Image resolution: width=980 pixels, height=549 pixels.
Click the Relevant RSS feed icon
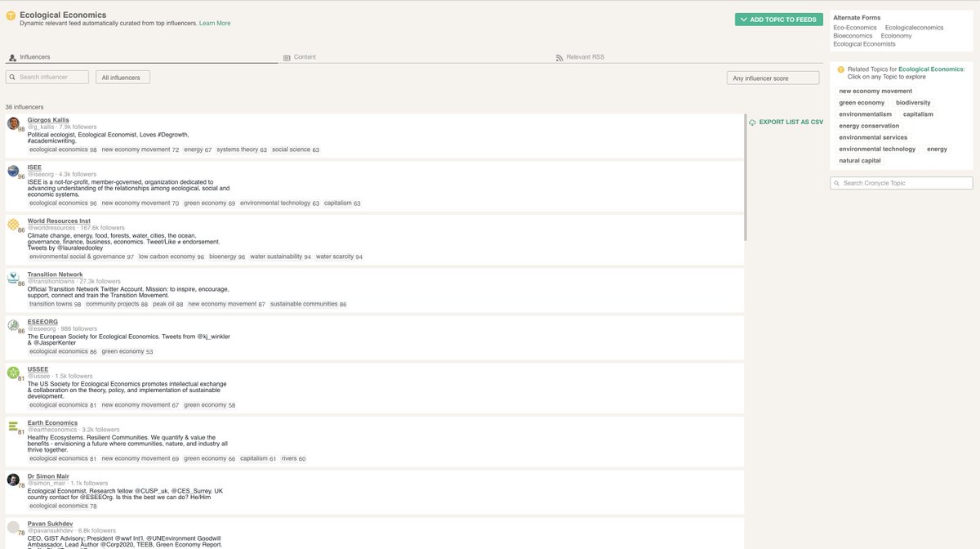(559, 57)
